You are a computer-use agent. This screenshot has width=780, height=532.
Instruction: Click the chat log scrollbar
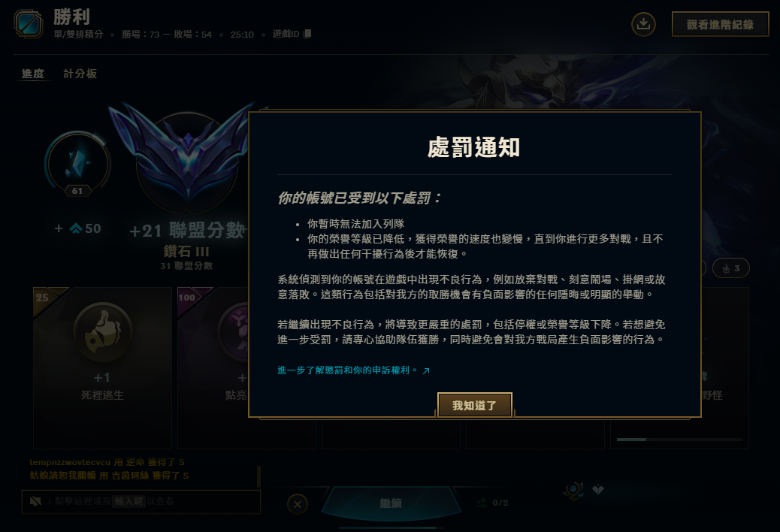tap(258, 476)
